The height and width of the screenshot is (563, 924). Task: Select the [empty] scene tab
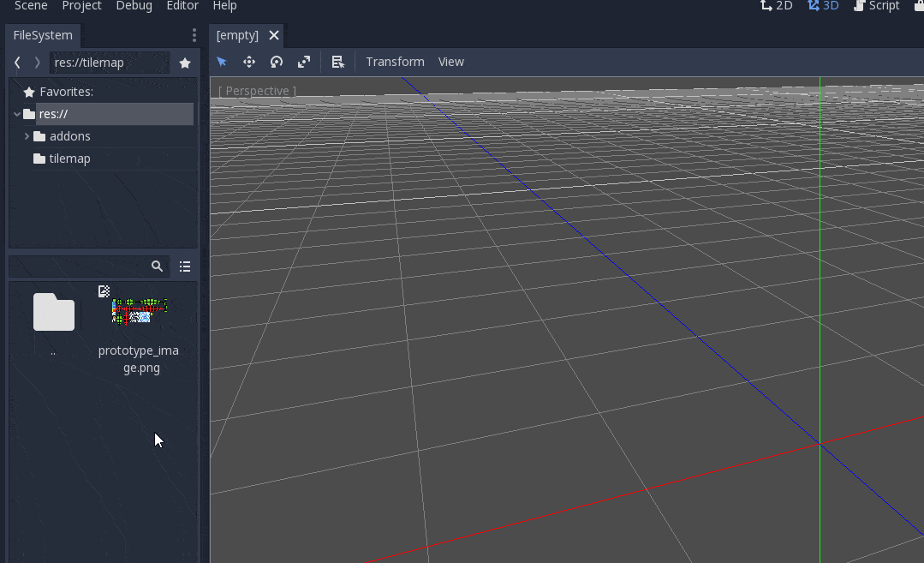click(x=237, y=35)
